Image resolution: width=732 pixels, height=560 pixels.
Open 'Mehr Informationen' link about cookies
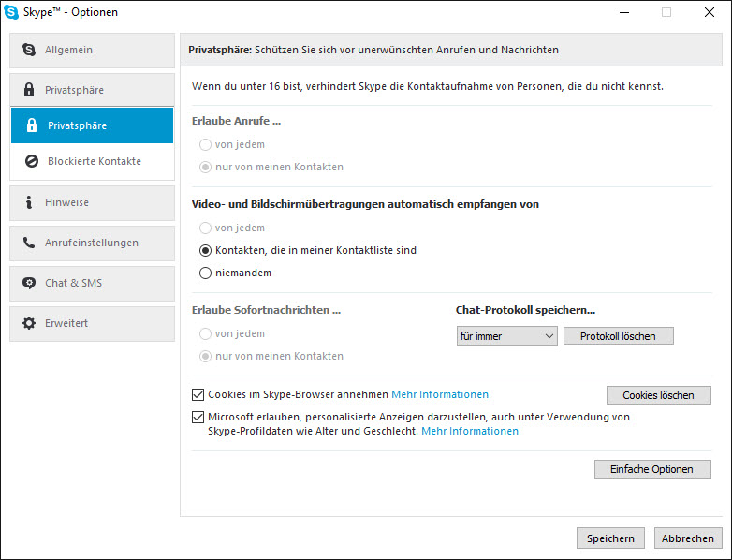click(440, 394)
